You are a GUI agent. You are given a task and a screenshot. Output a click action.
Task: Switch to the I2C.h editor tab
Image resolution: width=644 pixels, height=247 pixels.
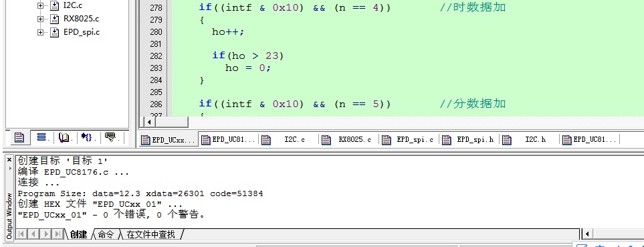point(529,140)
